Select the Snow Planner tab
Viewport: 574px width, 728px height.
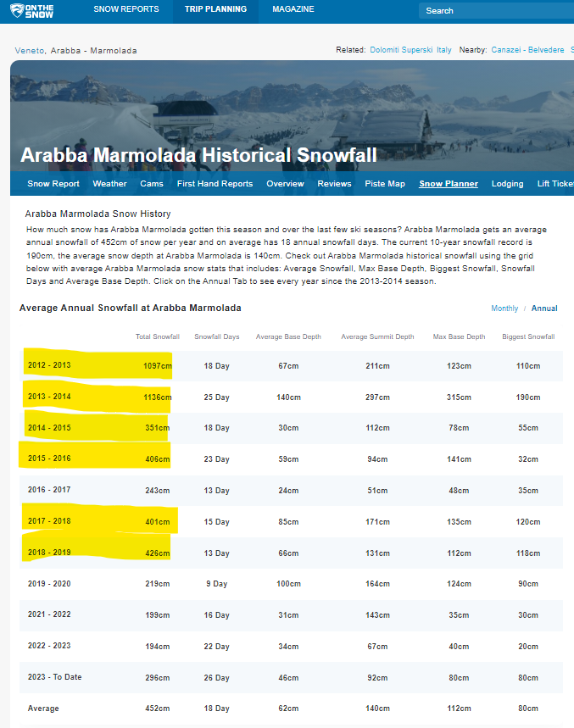[x=449, y=183]
